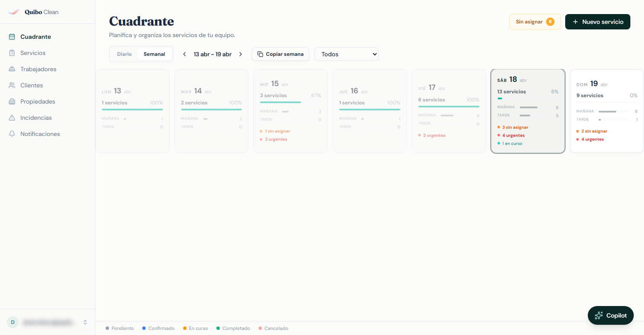Select the Vie 17 abr day card
This screenshot has width=644, height=335.
(449, 111)
